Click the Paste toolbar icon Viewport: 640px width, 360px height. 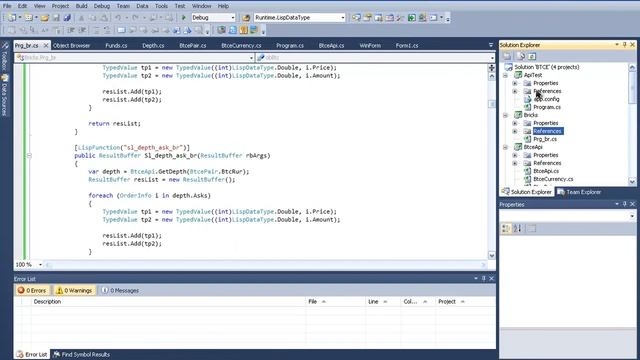coord(104,18)
